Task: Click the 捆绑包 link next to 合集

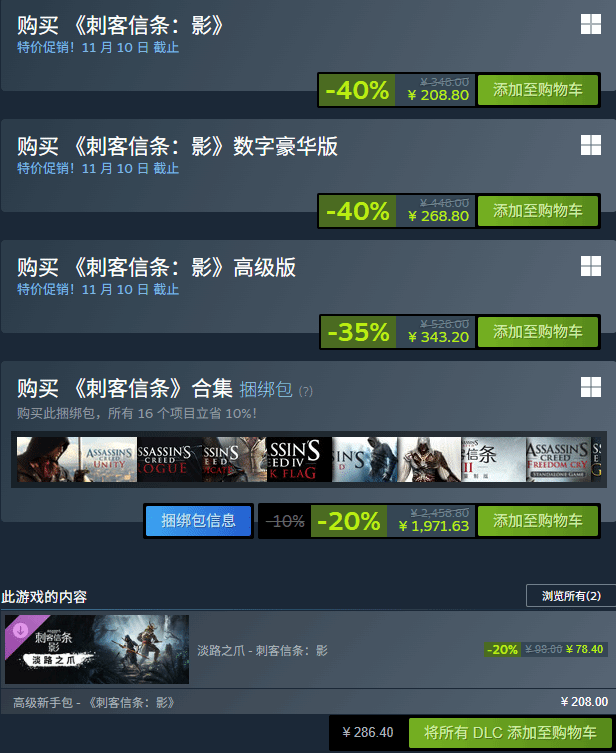Action: [266, 389]
